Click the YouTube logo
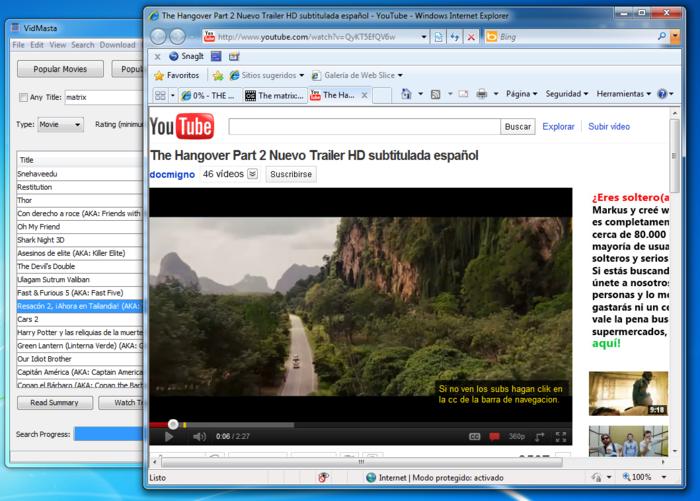 coord(182,126)
